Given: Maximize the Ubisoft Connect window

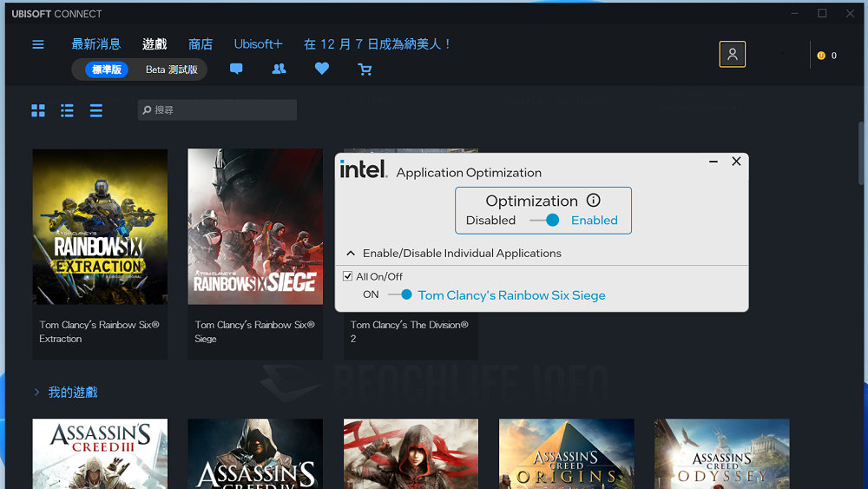Looking at the screenshot, I should point(822,13).
